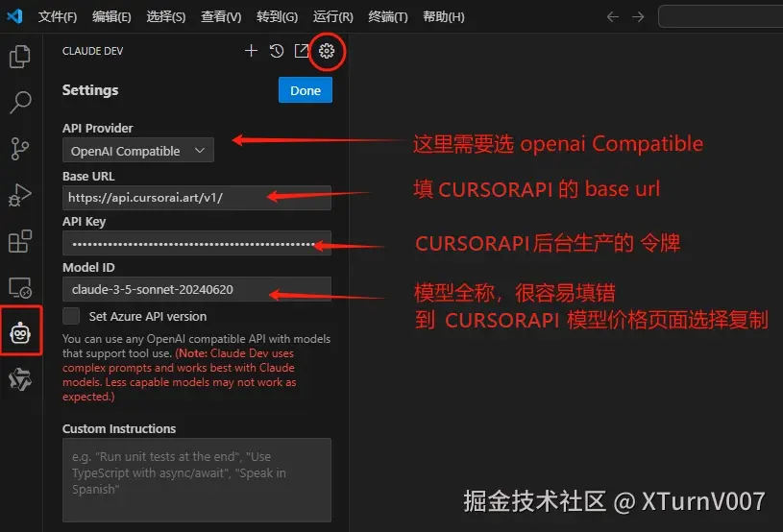783x532 pixels.
Task: Click the blue Done button
Action: (x=306, y=90)
